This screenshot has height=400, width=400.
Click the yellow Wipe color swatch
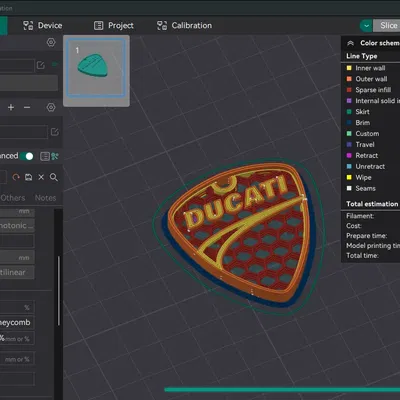click(349, 177)
